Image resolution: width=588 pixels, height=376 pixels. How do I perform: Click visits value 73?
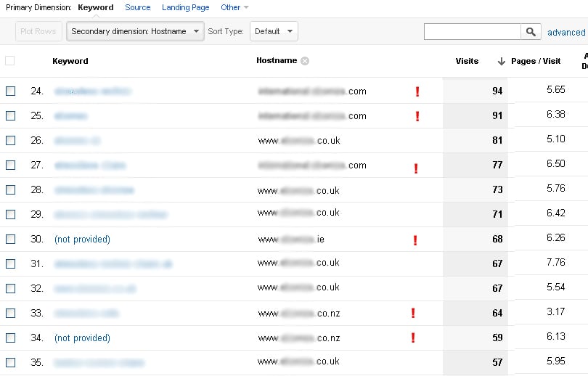tap(497, 190)
